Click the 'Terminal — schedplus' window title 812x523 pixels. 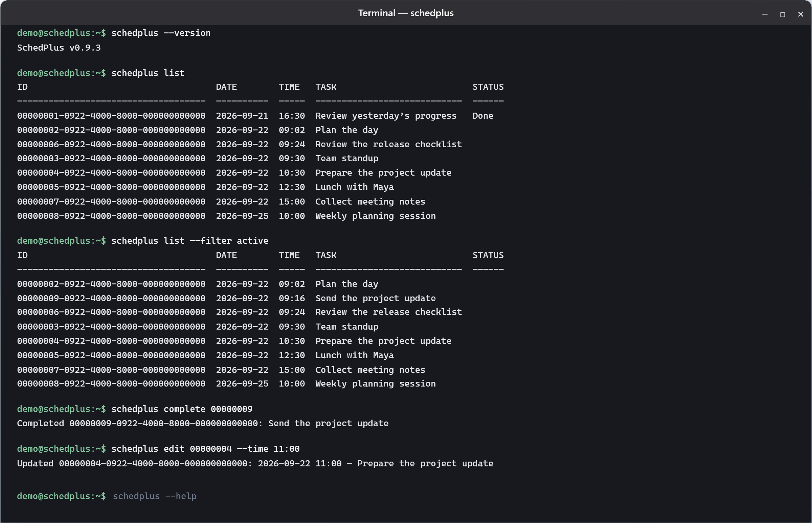point(406,13)
